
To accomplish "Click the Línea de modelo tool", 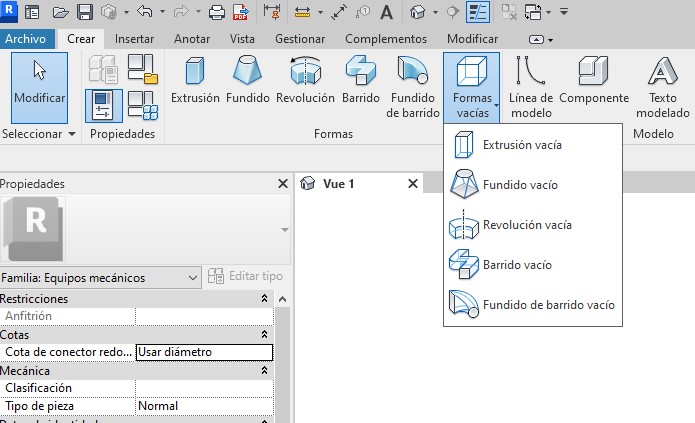I will click(530, 85).
